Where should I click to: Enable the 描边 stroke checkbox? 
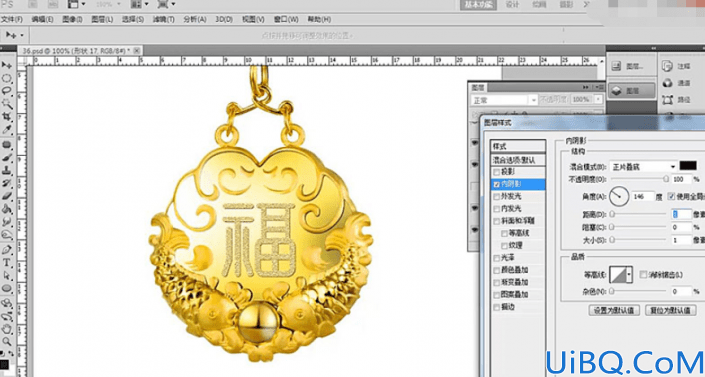pos(496,307)
